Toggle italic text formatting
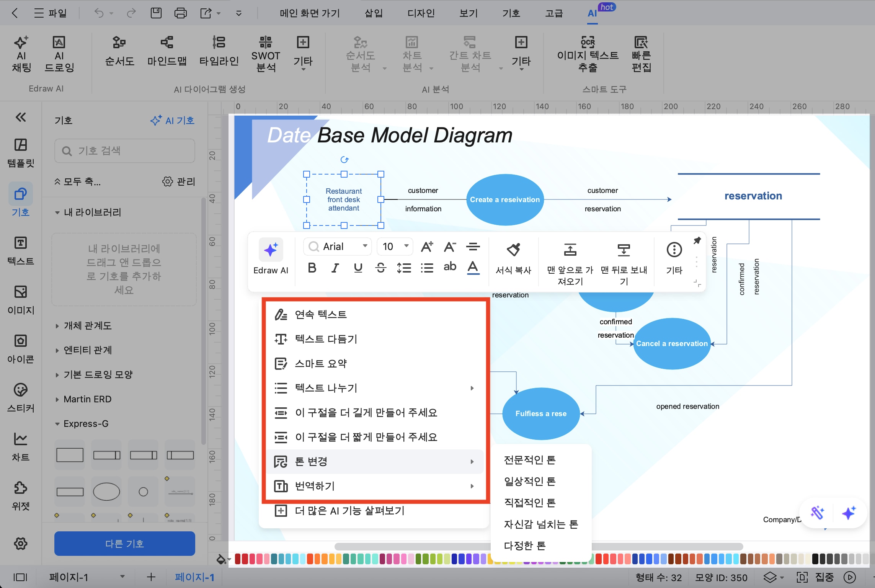This screenshot has width=875, height=588. (335, 268)
